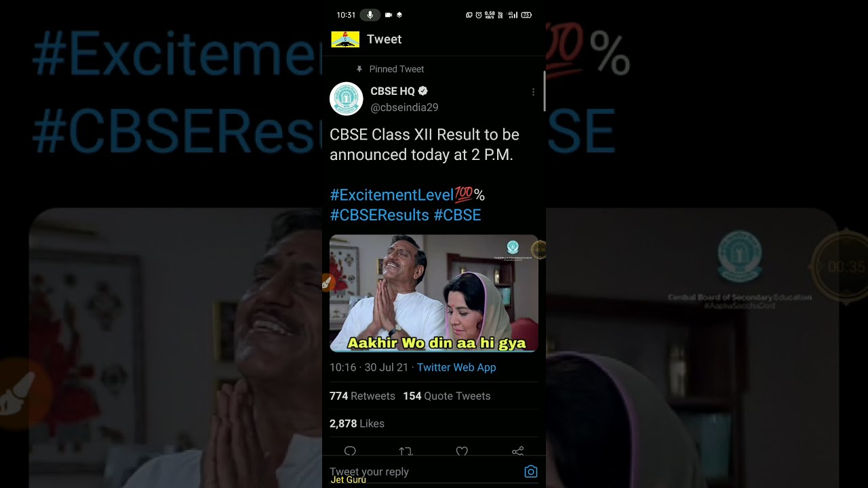Open the CBSE HQ profile avatar
Viewport: 868px width, 488px height.
point(347,99)
